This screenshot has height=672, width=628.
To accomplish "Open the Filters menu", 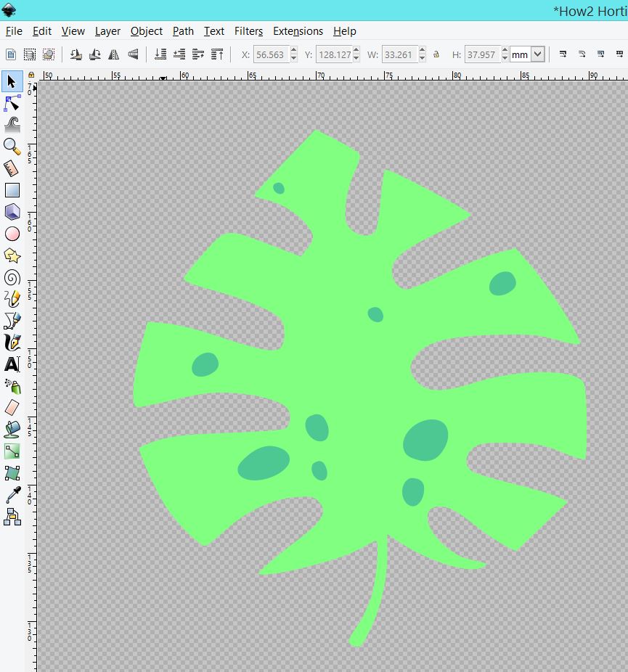I will tap(248, 31).
